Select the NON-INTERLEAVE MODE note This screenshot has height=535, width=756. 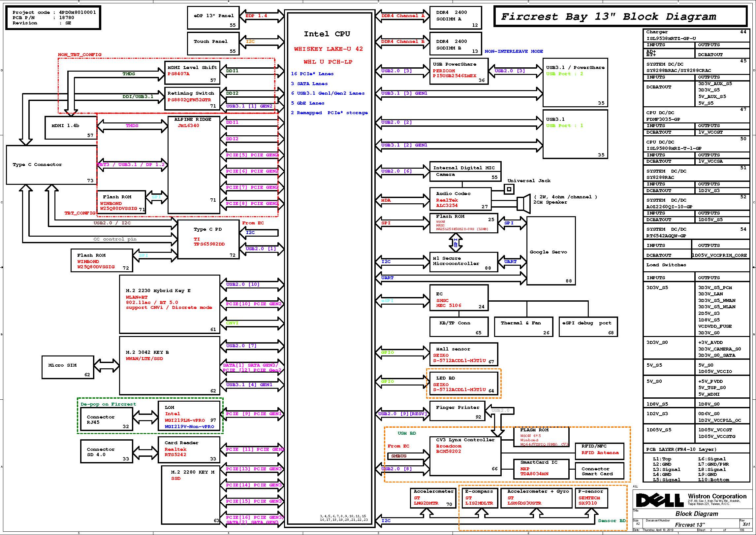514,51
